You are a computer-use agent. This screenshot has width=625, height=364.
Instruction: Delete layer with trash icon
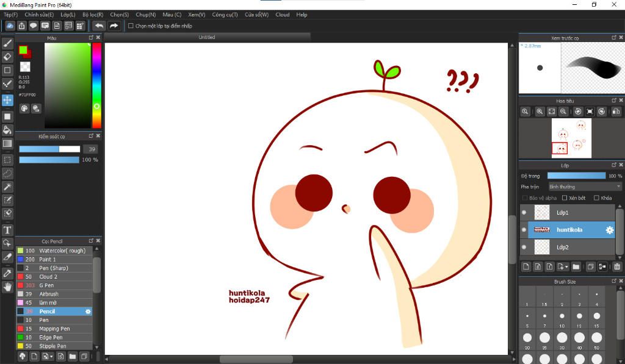[x=617, y=266]
